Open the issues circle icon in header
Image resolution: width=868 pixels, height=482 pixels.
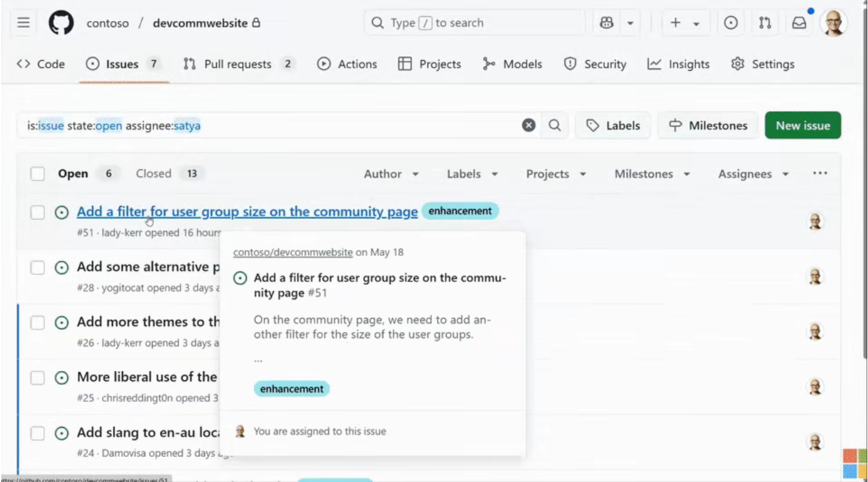click(x=730, y=23)
